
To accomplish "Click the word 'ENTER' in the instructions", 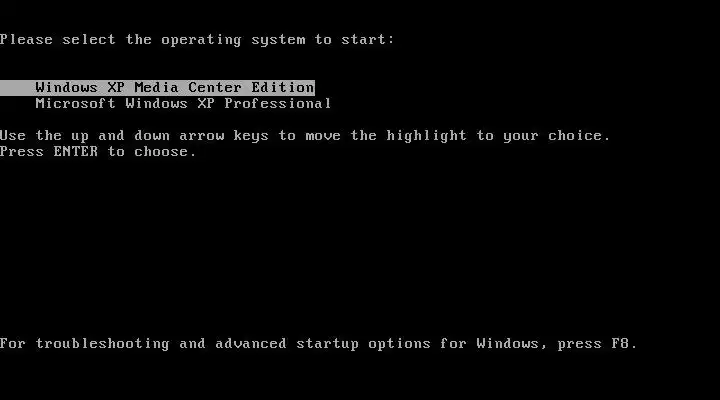I will click(76, 152).
